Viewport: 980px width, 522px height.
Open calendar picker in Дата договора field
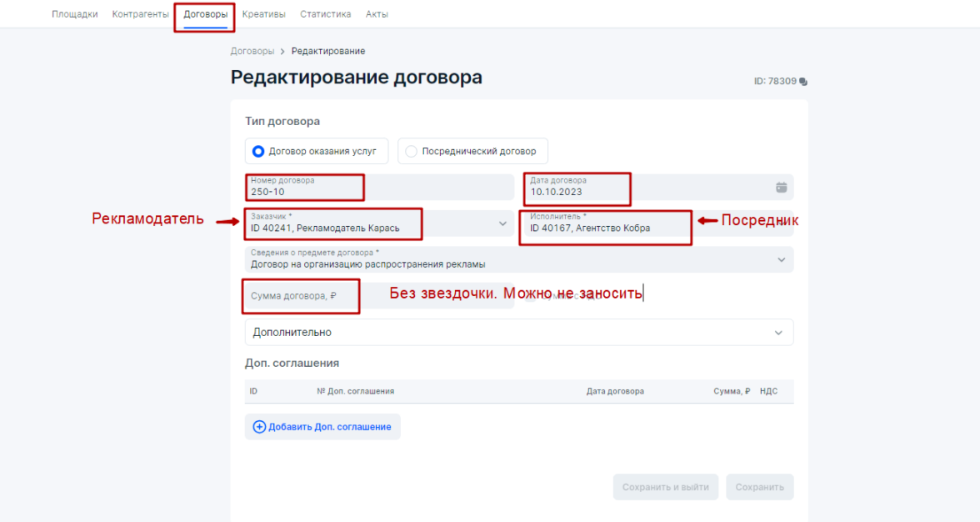(782, 188)
